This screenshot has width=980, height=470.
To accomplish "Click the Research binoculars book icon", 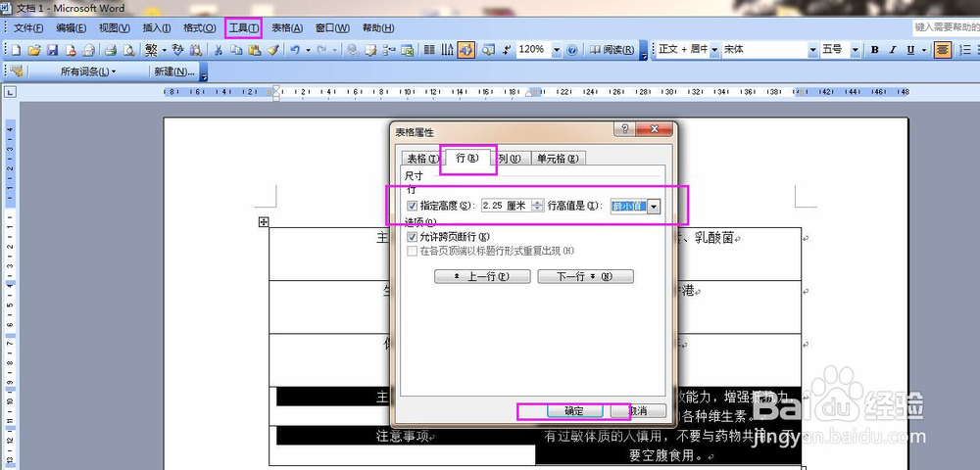I will 196,50.
